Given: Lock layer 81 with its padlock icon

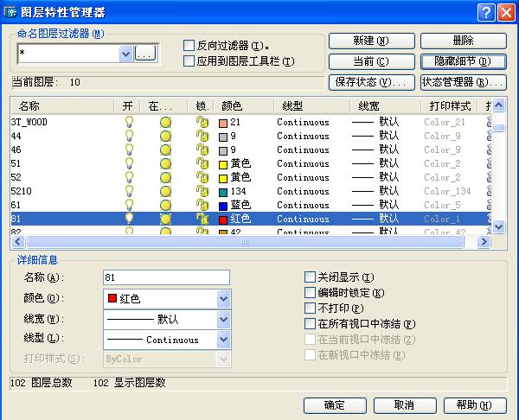Looking at the screenshot, I should tap(202, 219).
